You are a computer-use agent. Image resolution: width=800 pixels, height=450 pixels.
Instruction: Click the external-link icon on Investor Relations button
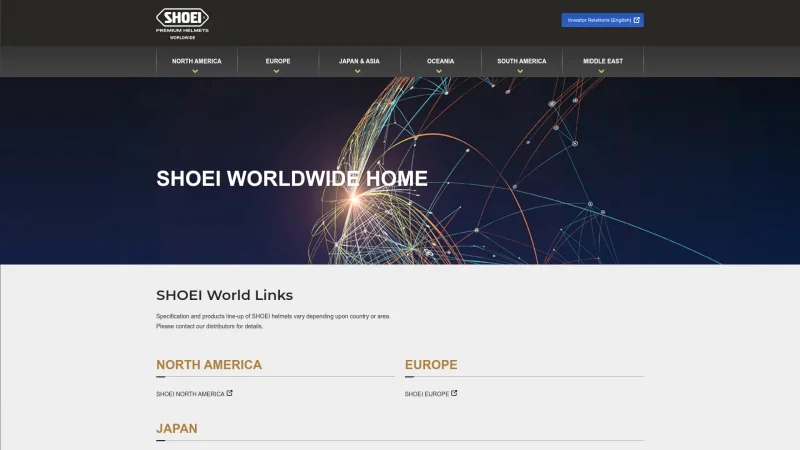tap(636, 20)
